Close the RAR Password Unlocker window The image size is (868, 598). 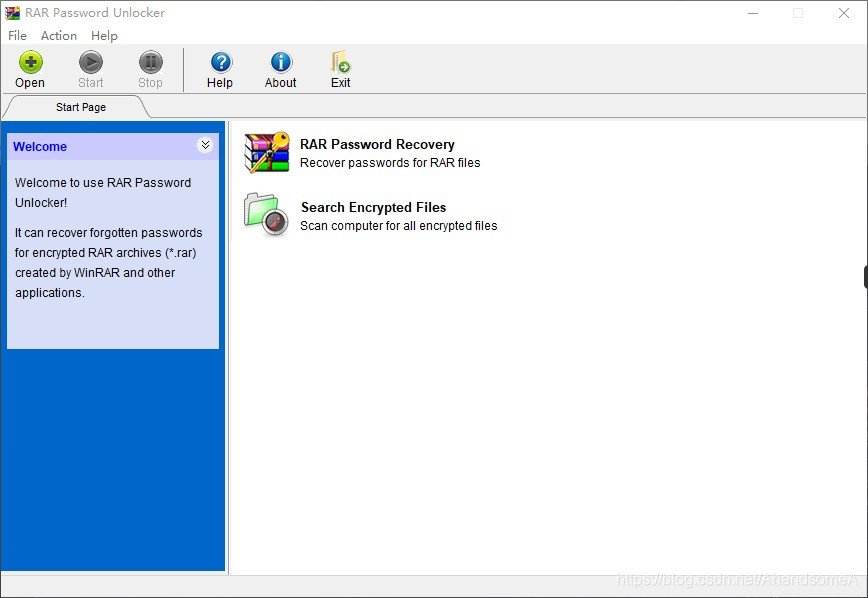(844, 13)
